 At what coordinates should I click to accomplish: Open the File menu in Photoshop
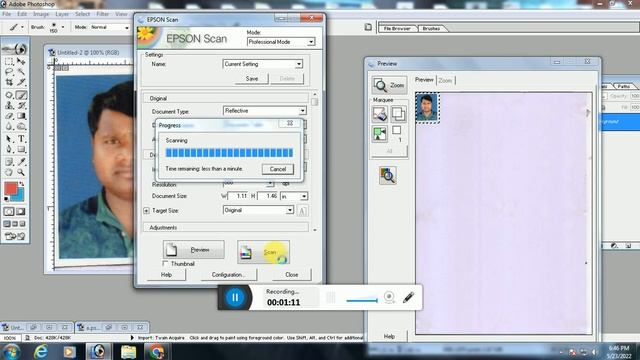click(7, 14)
